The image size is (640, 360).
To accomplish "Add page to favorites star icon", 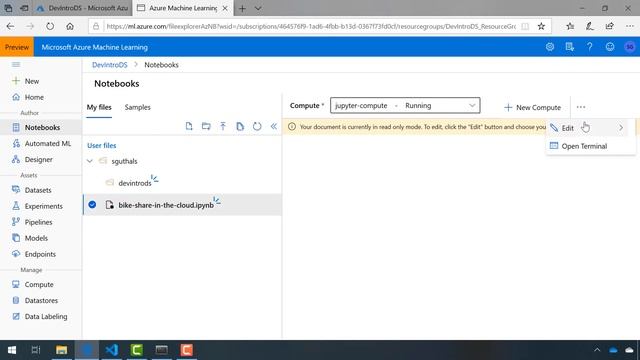I will (541, 26).
